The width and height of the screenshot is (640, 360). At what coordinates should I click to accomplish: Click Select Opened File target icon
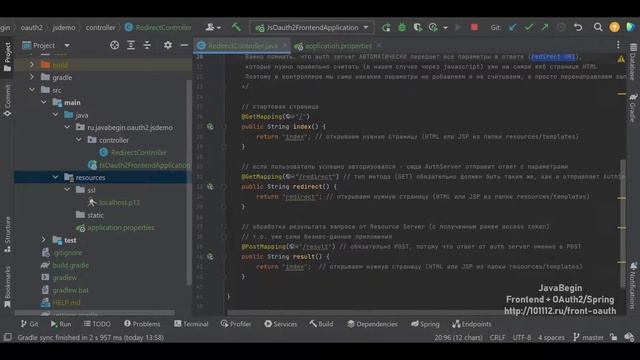tap(115, 45)
